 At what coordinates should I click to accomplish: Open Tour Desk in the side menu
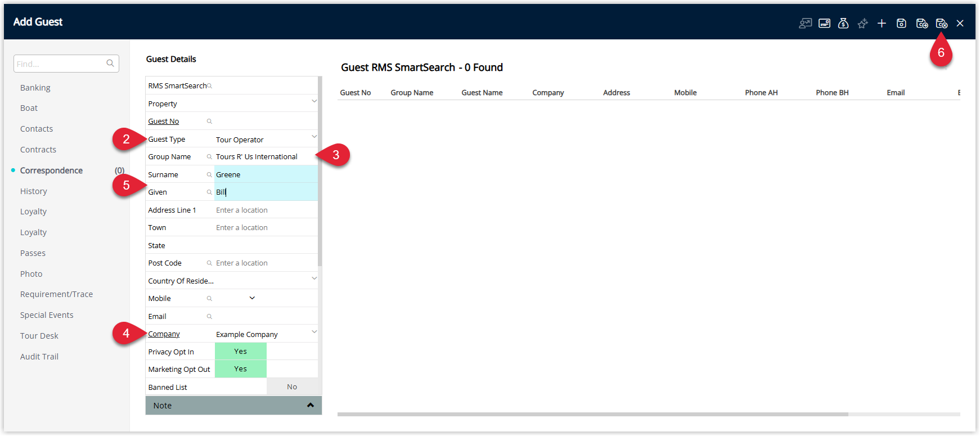39,336
